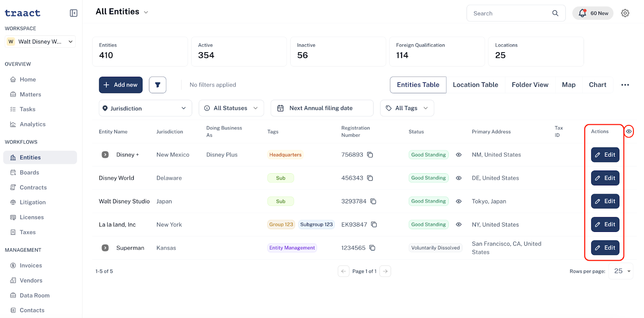Open the Jurisdiction dropdown filter
Viewport: 644px width, 318px height.
(x=145, y=108)
